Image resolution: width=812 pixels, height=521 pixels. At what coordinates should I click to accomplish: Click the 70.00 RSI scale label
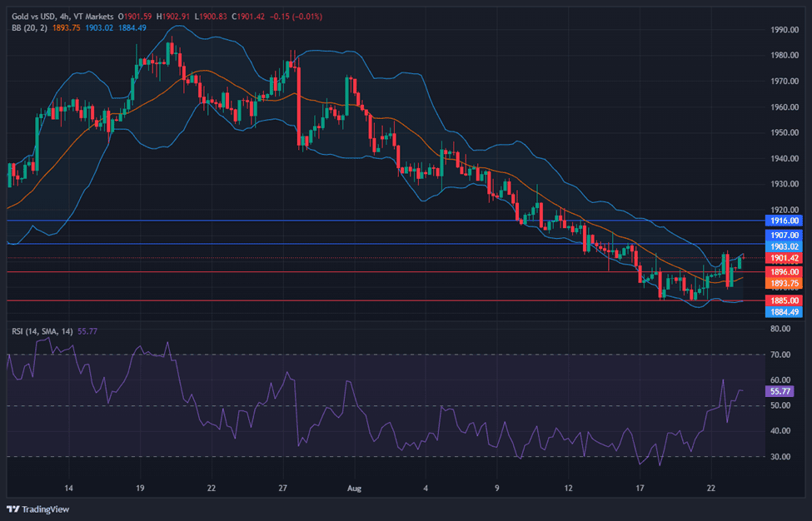[780, 355]
